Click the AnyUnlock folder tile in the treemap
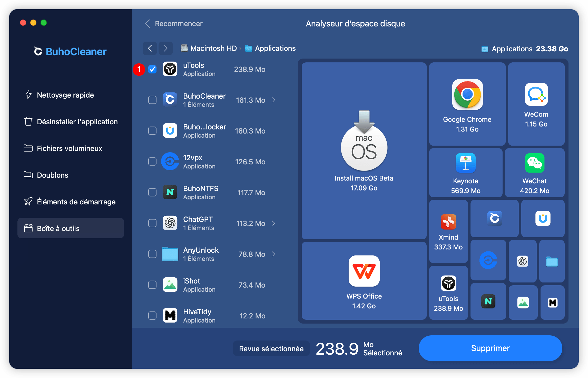The height and width of the screenshot is (378, 588). (x=552, y=261)
